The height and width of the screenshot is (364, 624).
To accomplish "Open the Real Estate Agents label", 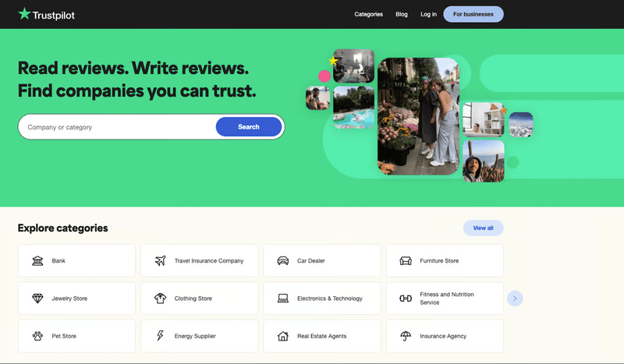I will click(322, 336).
